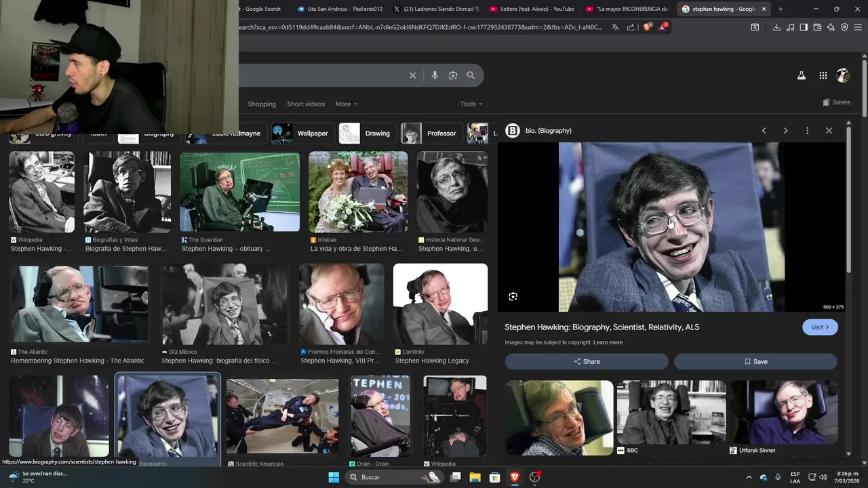Open the Google account avatar

tap(843, 76)
